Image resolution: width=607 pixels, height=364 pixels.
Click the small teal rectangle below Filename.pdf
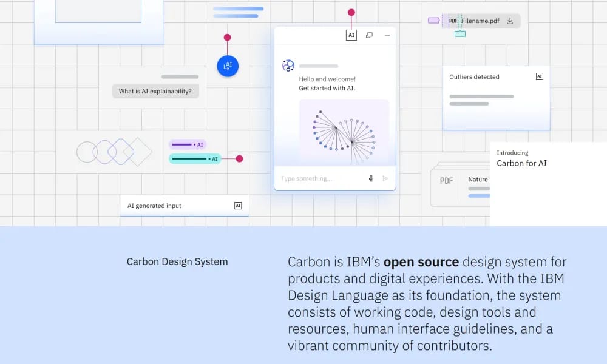(460, 34)
